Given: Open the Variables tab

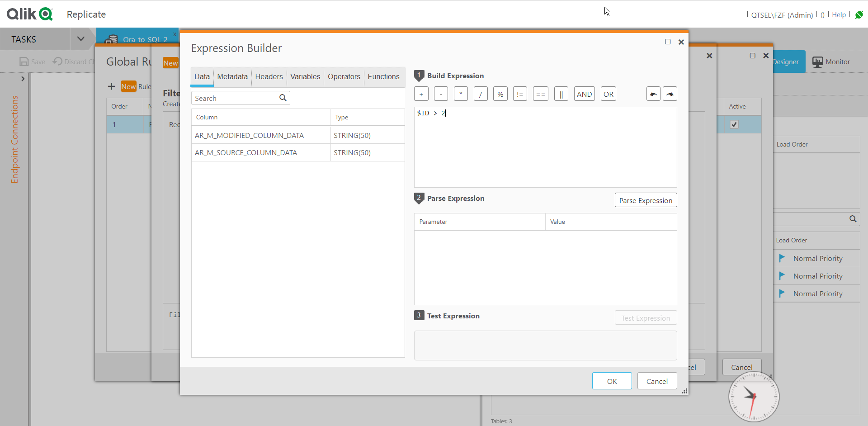Looking at the screenshot, I should tap(305, 77).
